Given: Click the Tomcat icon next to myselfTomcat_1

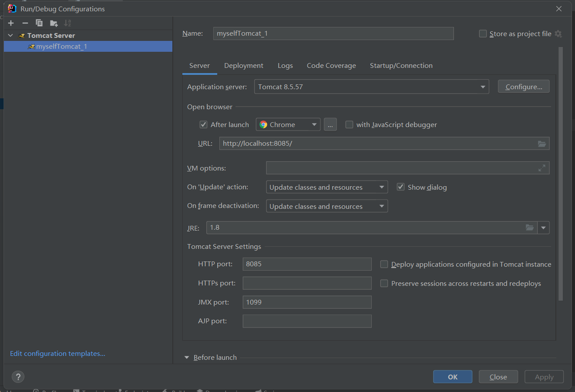Looking at the screenshot, I should [31, 47].
